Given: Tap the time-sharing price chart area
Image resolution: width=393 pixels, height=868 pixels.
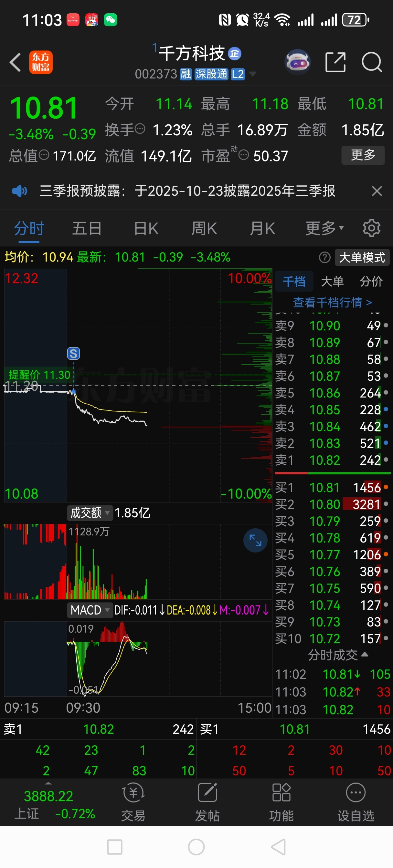Looking at the screenshot, I should 138,386.
